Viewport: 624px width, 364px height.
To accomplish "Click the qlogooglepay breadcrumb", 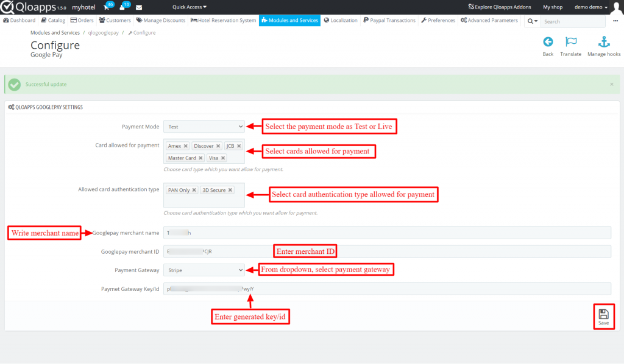I will (104, 33).
